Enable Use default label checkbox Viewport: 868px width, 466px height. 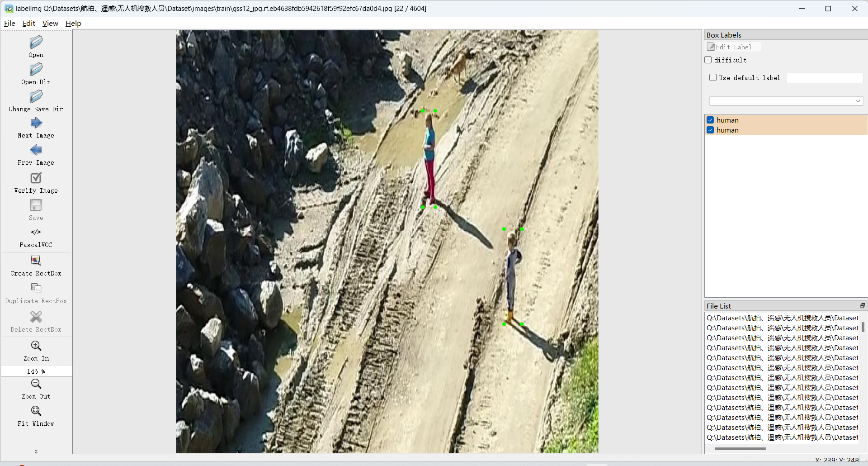[x=713, y=77]
